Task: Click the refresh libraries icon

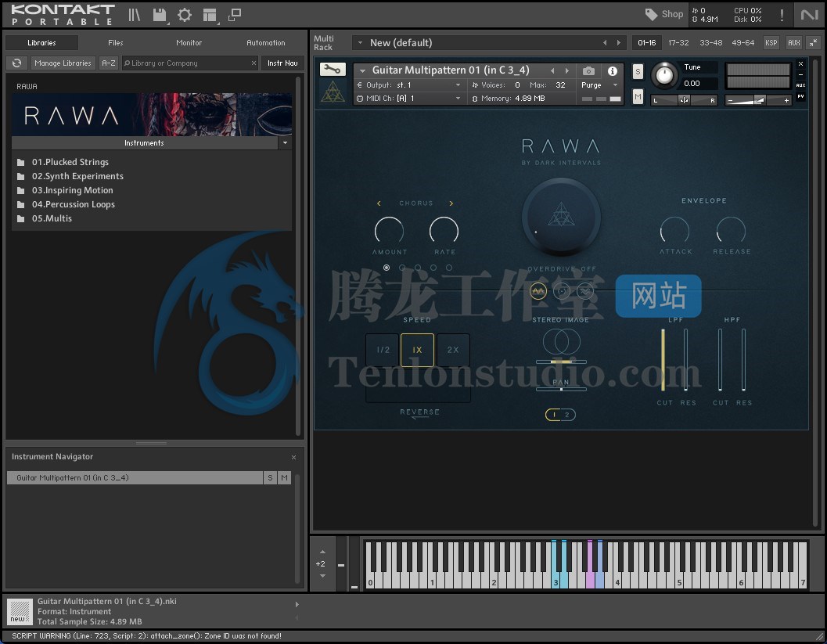Action: [x=17, y=63]
